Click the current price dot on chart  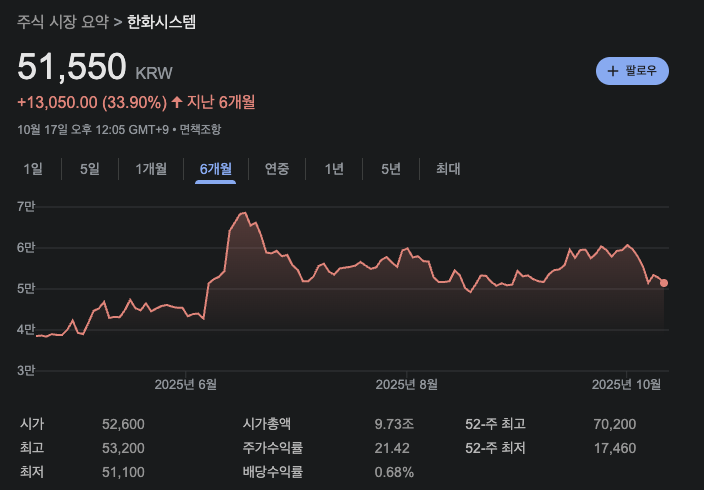[x=664, y=284]
